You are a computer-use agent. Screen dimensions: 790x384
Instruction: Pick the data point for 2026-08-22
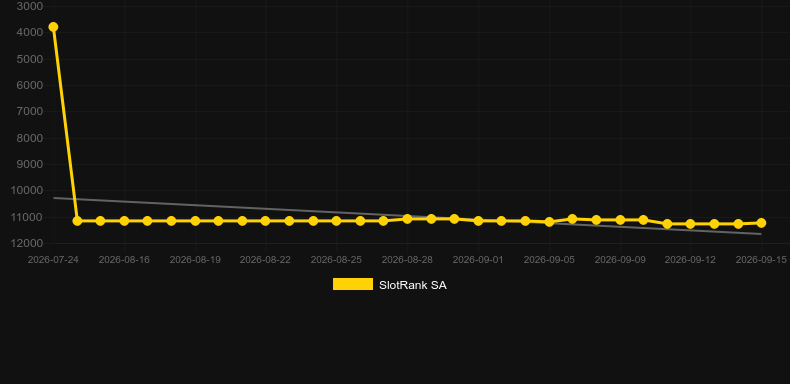pos(266,221)
